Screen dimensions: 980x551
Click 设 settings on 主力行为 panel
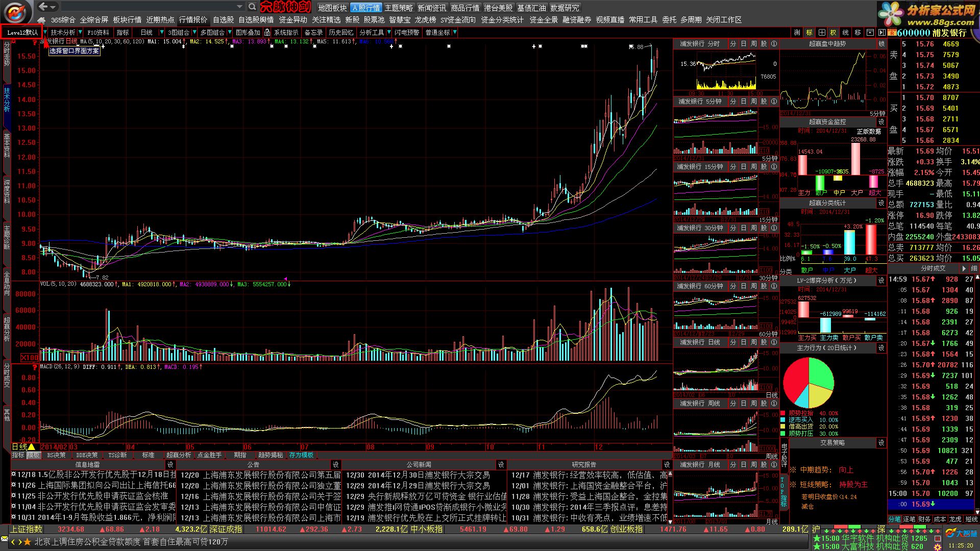pyautogui.click(x=881, y=348)
